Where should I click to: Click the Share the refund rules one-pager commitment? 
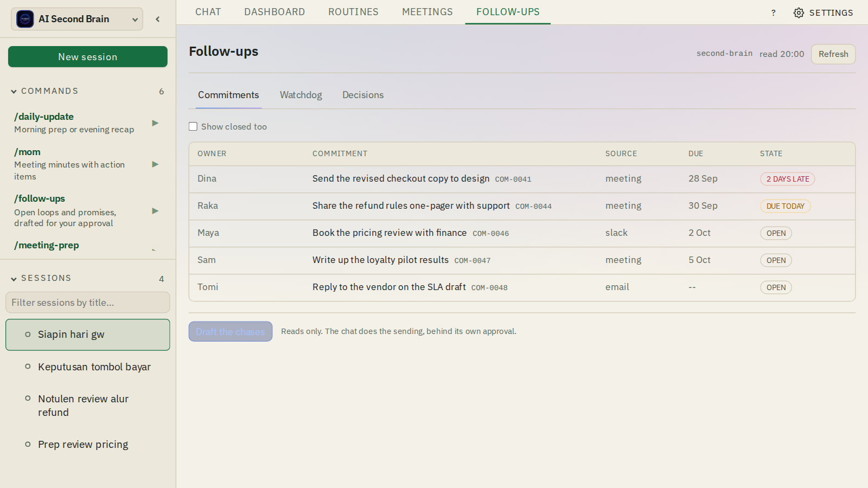tap(411, 206)
